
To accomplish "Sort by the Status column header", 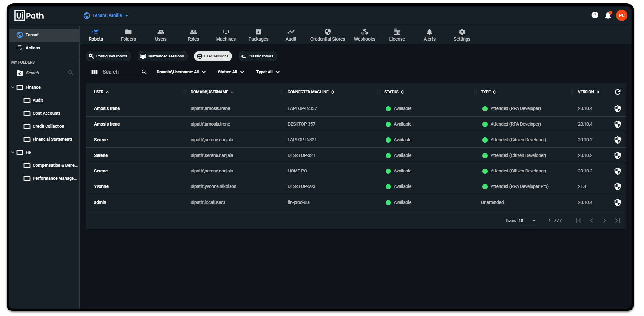I will coord(394,92).
